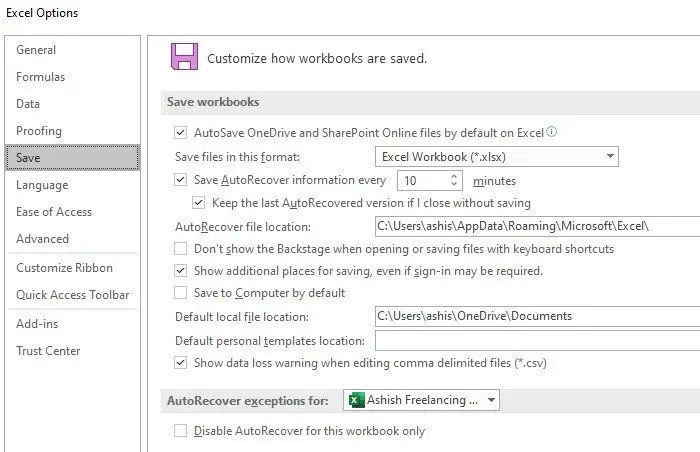Toggle AutoSave OneDrive and SharePoint checkbox
This screenshot has width=700, height=452.
(x=181, y=132)
